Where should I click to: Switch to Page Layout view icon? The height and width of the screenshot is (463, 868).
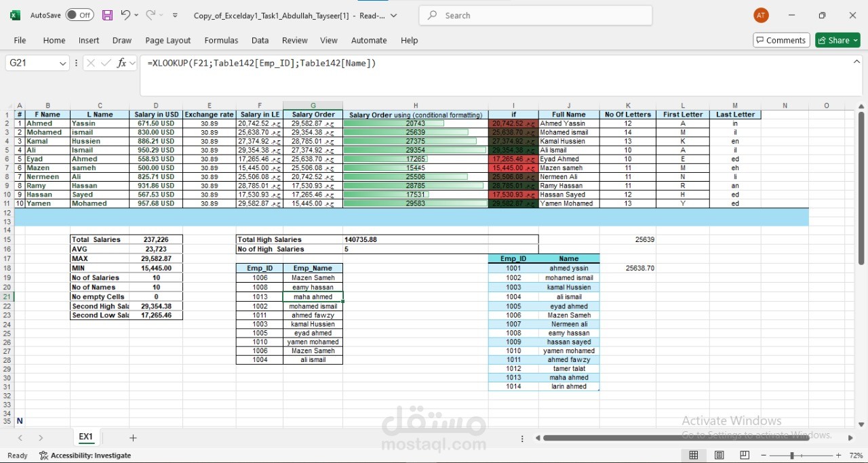click(719, 456)
